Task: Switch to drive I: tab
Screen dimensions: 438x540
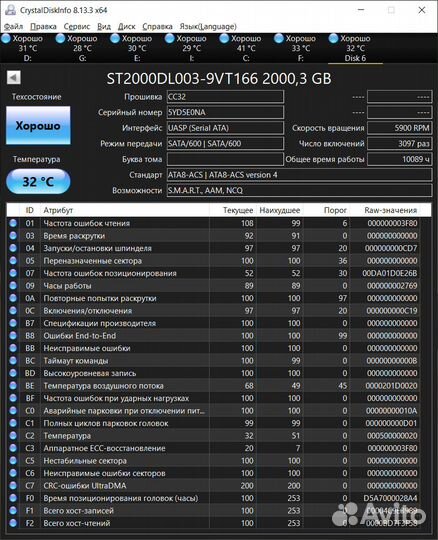Action: [191, 48]
